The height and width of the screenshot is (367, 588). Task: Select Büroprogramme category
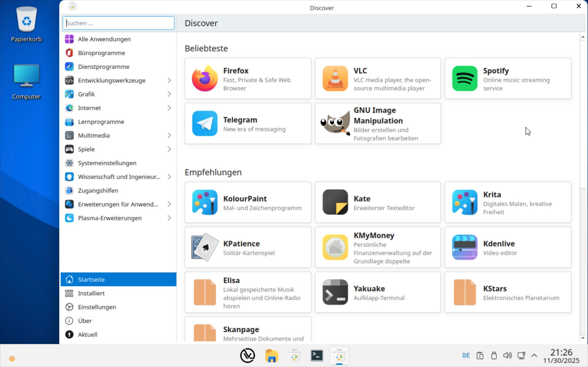pos(101,53)
